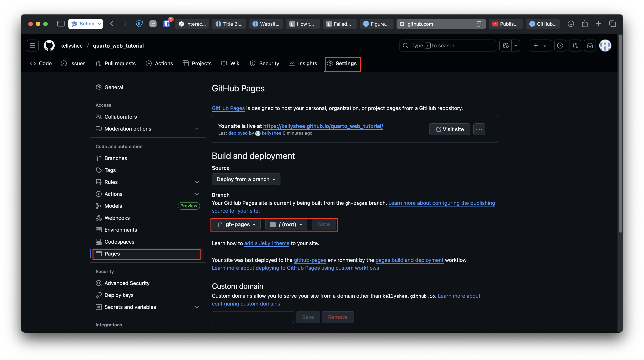Screen dimensions: 644x360
Task: Open the Actions repository tab
Action: coord(159,63)
